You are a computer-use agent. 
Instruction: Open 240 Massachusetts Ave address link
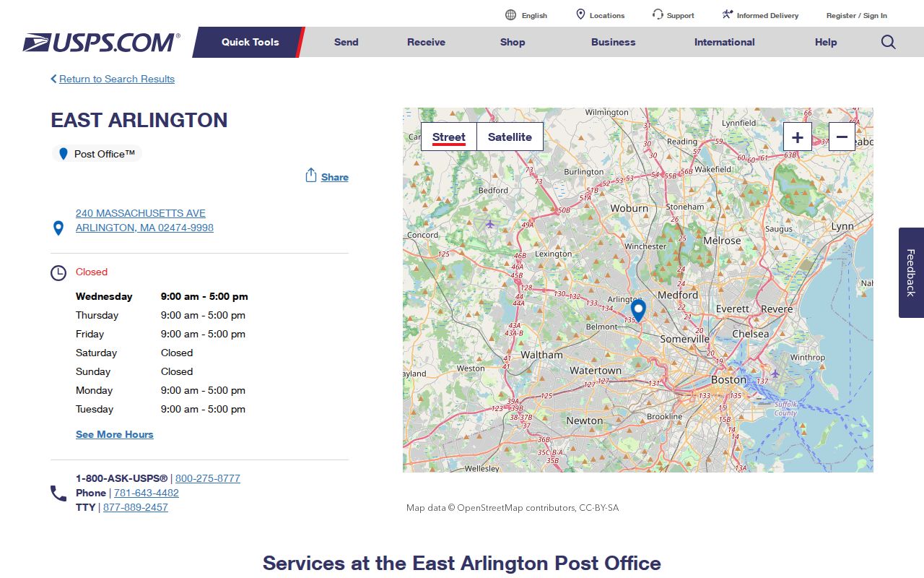point(144,220)
